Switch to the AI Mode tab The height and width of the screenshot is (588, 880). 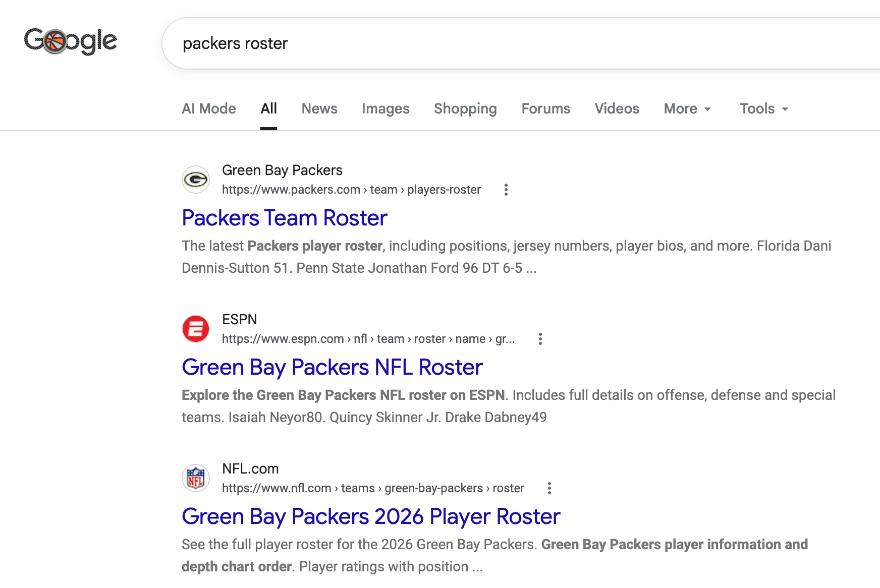209,108
